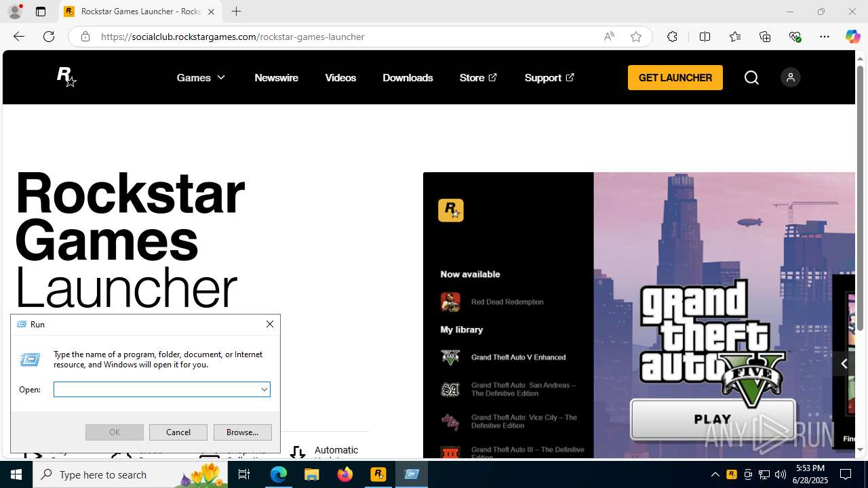Open Edge Settings and more menu
This screenshot has height=488, width=868.
(825, 37)
